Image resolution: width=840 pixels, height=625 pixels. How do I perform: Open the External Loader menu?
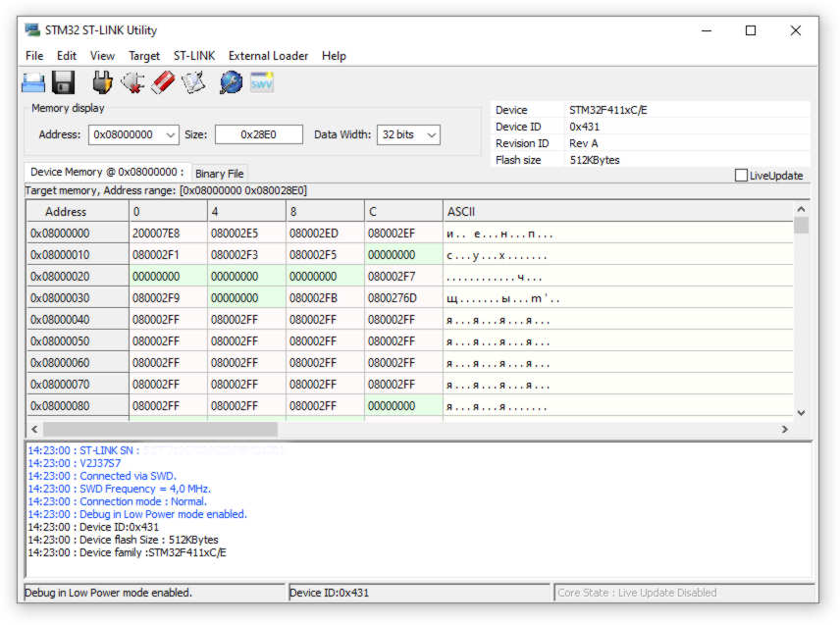click(269, 56)
